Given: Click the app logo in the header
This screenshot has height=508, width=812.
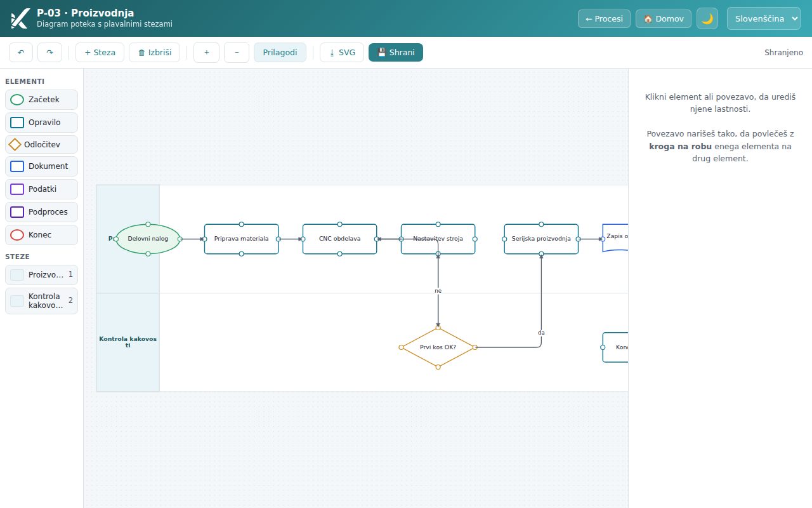Looking at the screenshot, I should (20, 18).
